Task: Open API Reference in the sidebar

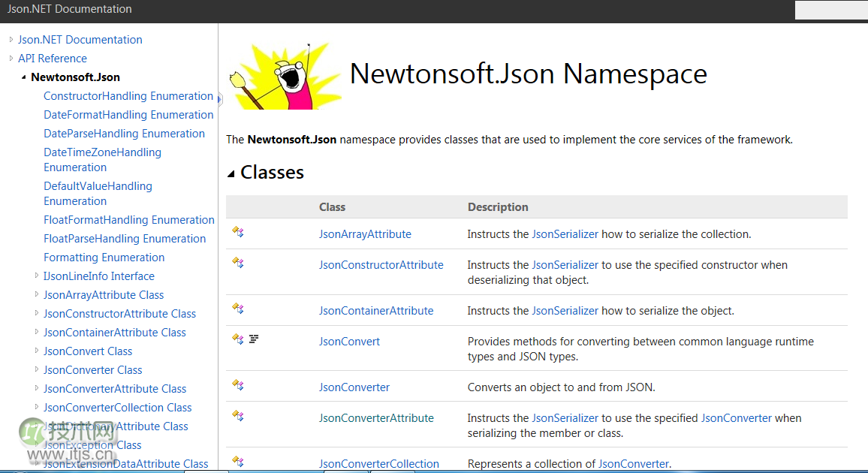Action: (x=53, y=59)
